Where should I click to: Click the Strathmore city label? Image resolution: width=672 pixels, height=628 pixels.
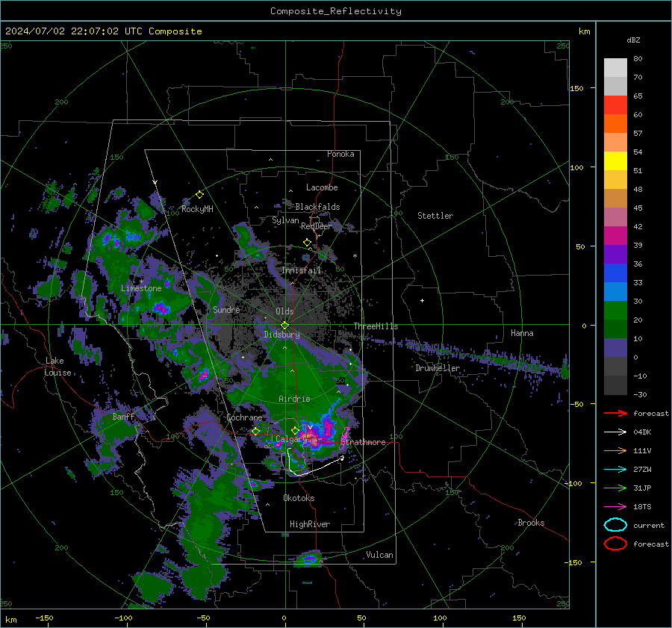pyautogui.click(x=364, y=442)
